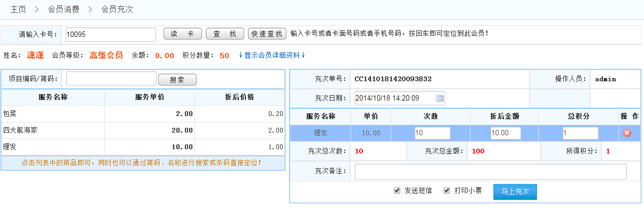This screenshot has width=644, height=208.
Task: Focus the card number input field
Action: click(x=110, y=34)
